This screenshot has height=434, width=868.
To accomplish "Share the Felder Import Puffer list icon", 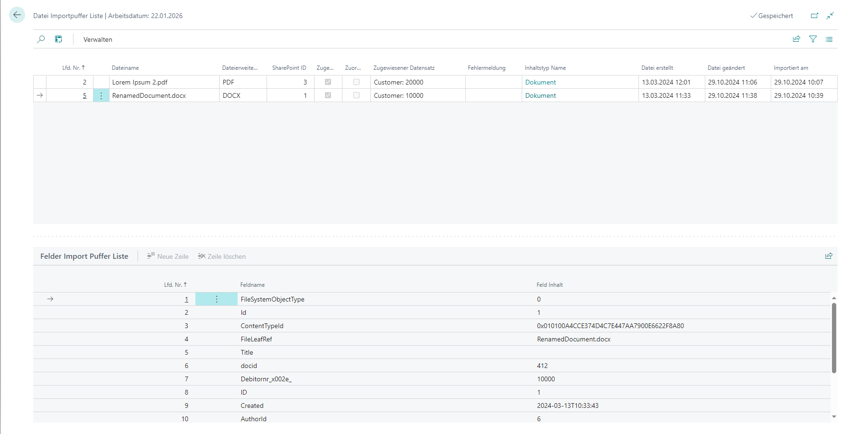I will [x=829, y=256].
